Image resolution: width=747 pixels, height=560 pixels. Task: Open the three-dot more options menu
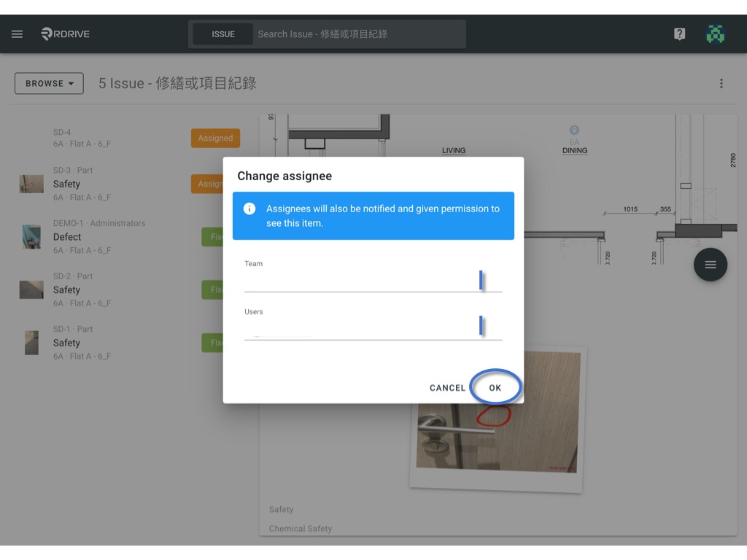click(x=721, y=83)
